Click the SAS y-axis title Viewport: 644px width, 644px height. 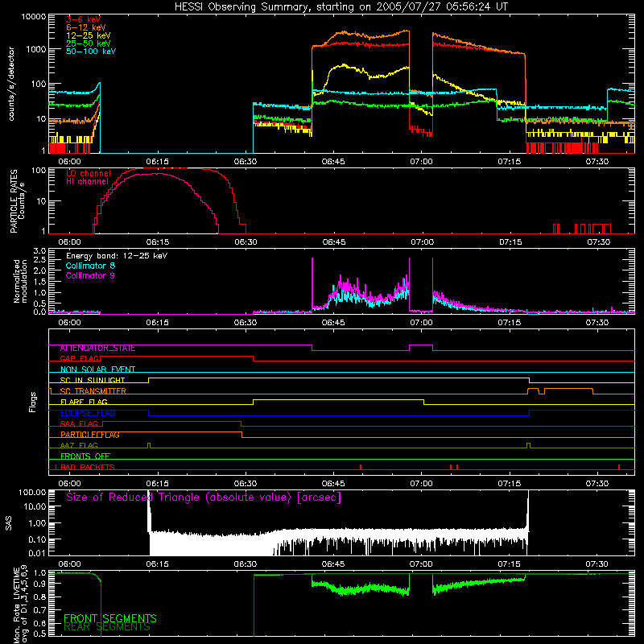[x=9, y=523]
